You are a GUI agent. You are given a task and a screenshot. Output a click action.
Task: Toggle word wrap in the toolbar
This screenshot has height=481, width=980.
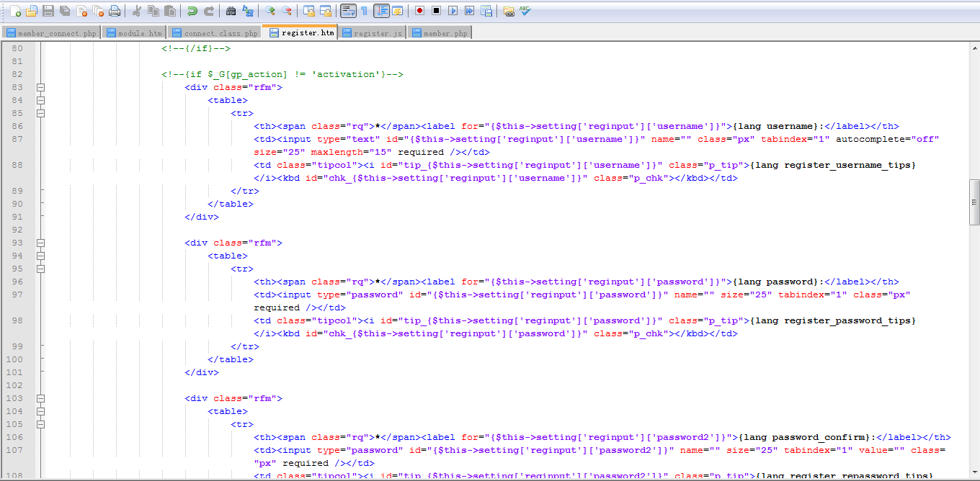pyautogui.click(x=348, y=11)
